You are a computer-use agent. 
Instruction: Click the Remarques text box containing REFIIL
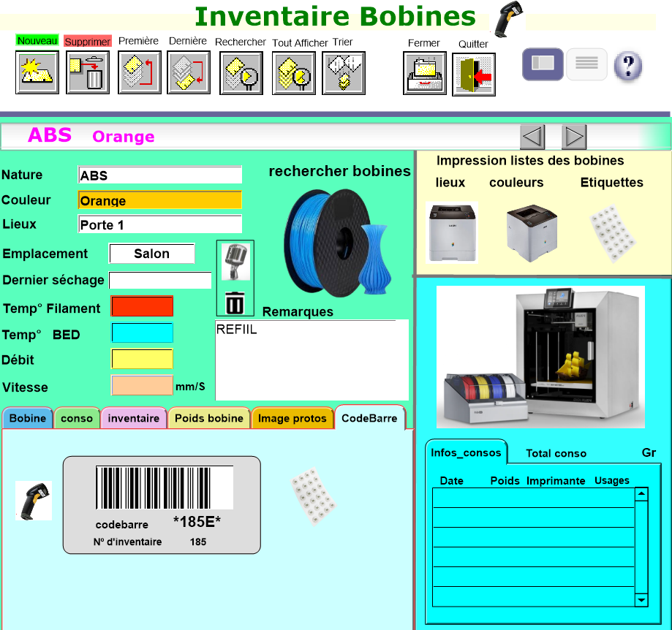[312, 360]
